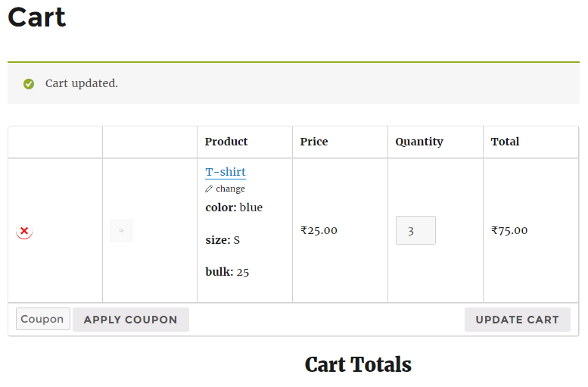The image size is (588, 387).
Task: Click the Total column header
Action: click(505, 142)
